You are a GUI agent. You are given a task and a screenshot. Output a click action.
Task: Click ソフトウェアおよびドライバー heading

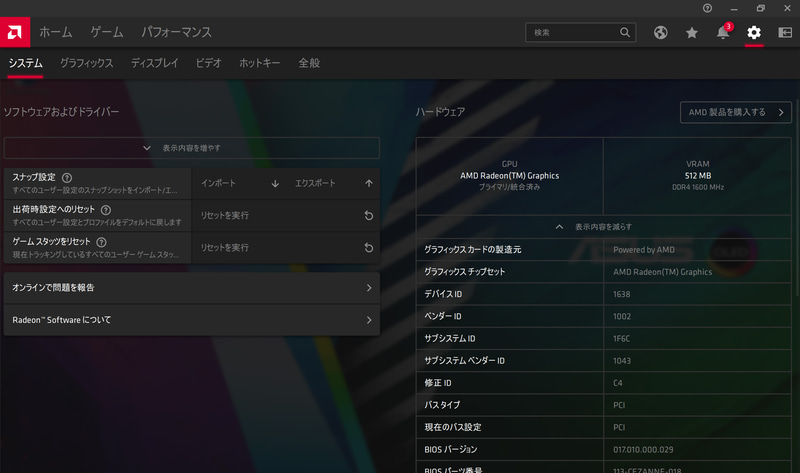coord(61,112)
